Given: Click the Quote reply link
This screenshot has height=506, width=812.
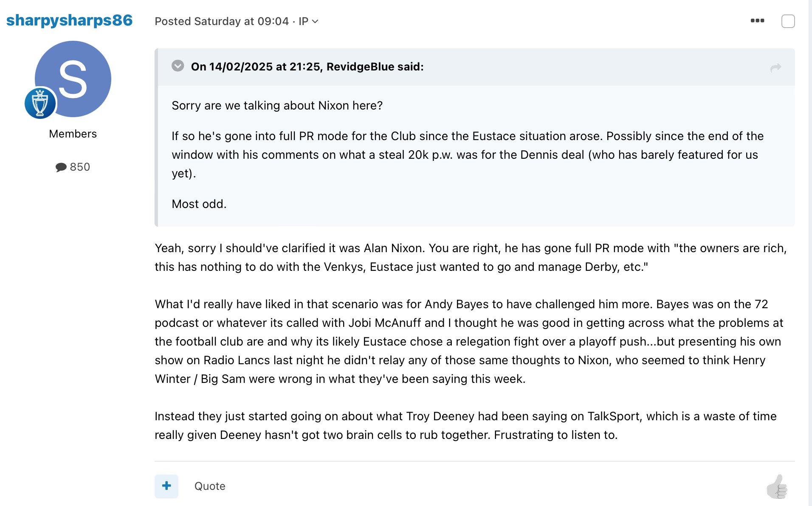Looking at the screenshot, I should click(x=210, y=486).
